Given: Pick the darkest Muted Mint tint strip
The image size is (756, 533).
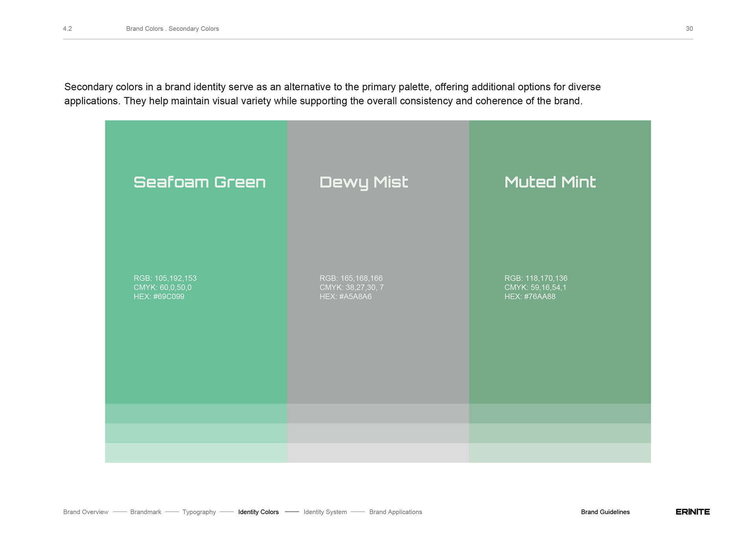Looking at the screenshot, I should coord(560,413).
